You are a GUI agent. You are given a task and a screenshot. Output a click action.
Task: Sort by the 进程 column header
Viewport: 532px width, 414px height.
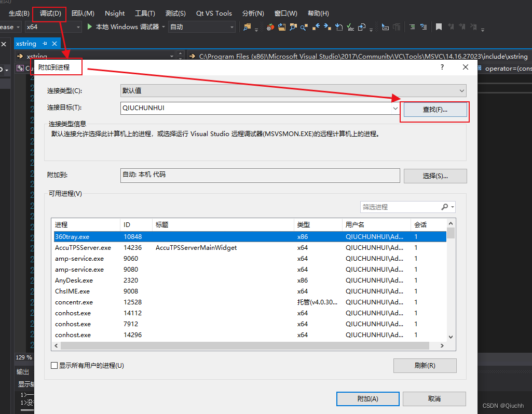click(x=86, y=224)
